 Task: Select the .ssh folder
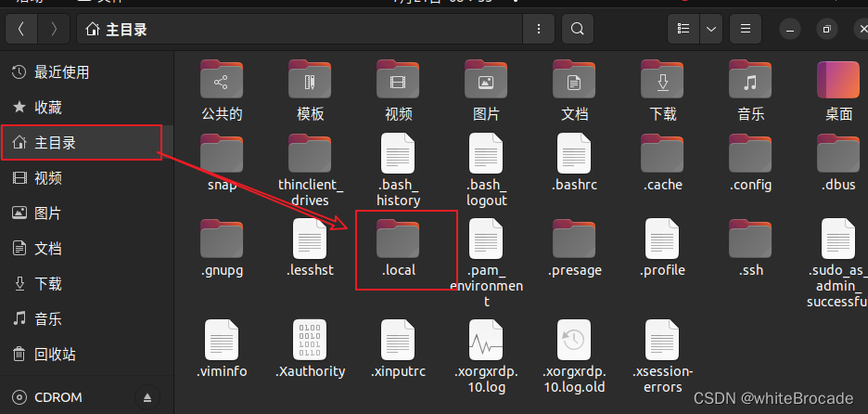750,239
